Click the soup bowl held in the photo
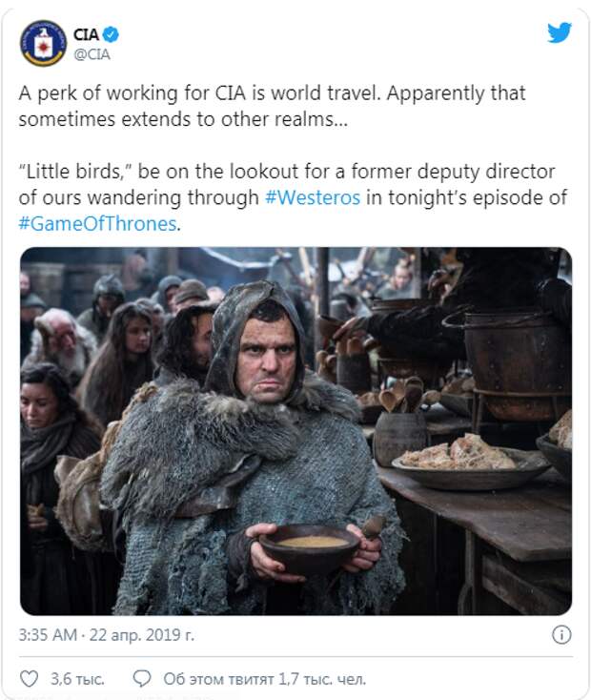This screenshot has height=700, width=591. click(310, 547)
